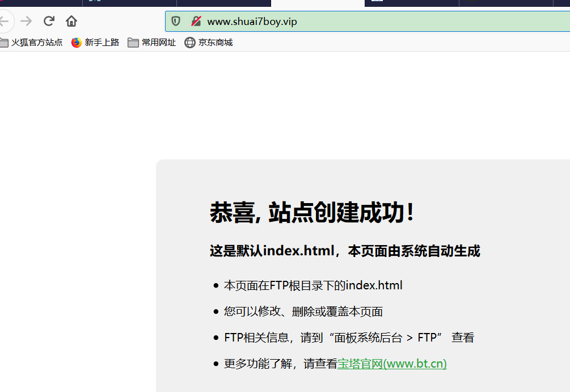This screenshot has width=570, height=392.
Task: Open the 新手上路 bookmark
Action: [x=95, y=43]
